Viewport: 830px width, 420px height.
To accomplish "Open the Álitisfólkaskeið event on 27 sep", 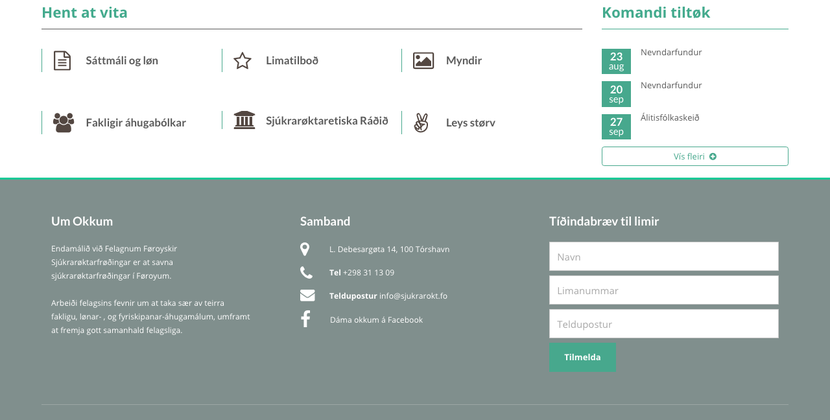I will click(670, 118).
